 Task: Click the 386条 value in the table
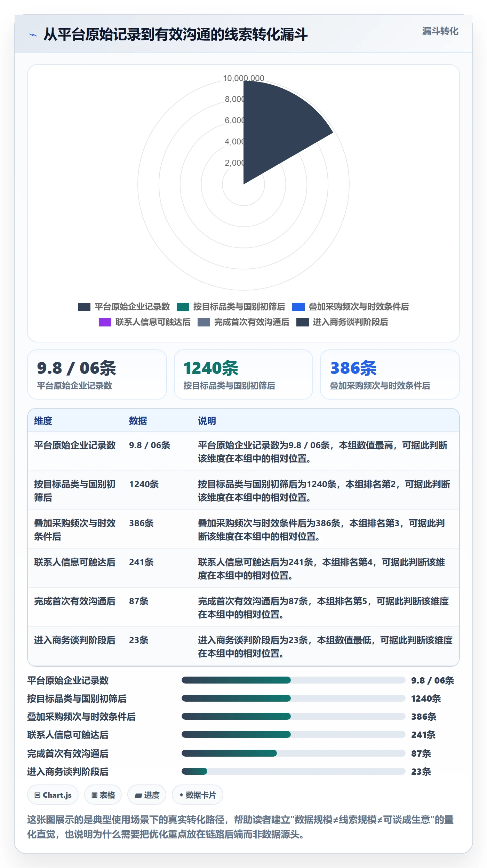(x=141, y=523)
